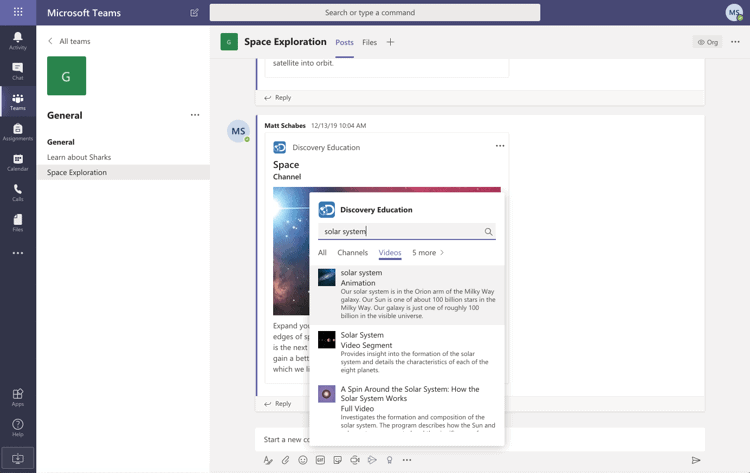The width and height of the screenshot is (750, 473).
Task: Open Assignments from the left rail
Action: [x=18, y=132]
